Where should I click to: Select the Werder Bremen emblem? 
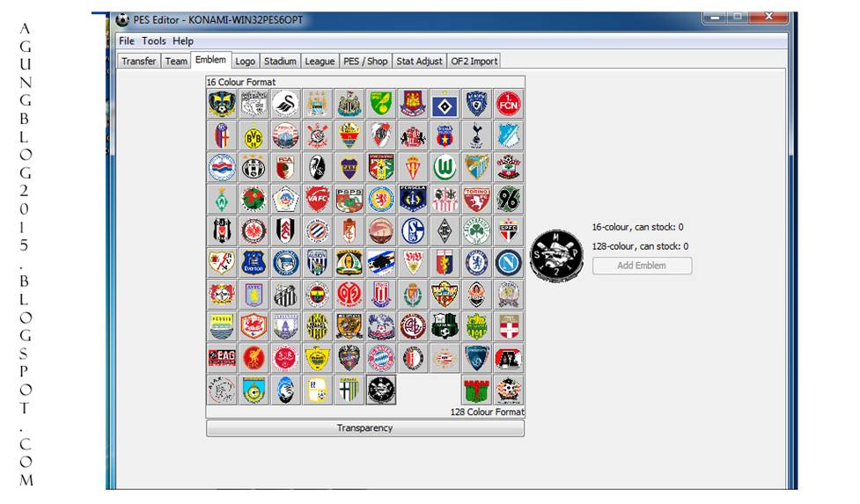(x=222, y=199)
